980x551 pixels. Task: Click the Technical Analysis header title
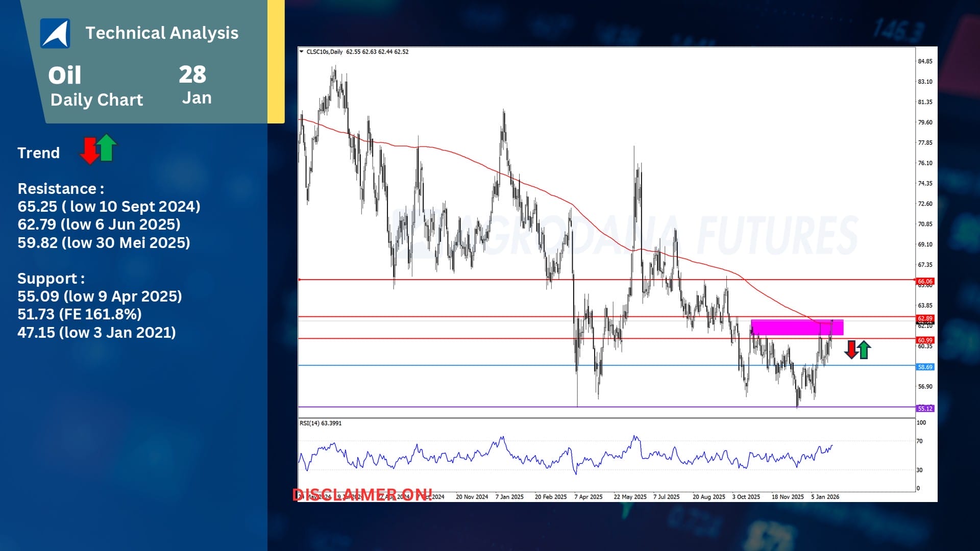pyautogui.click(x=162, y=33)
